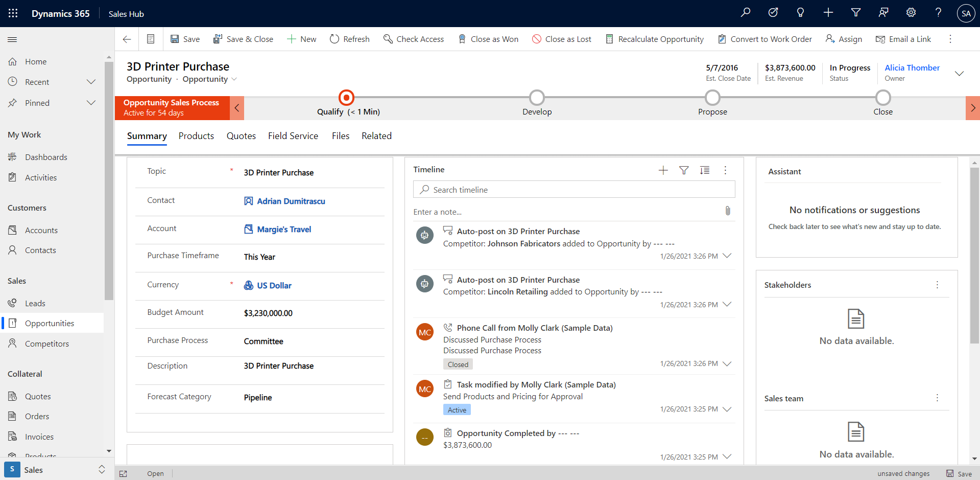
Task: Go back using the back arrow
Action: tap(127, 39)
